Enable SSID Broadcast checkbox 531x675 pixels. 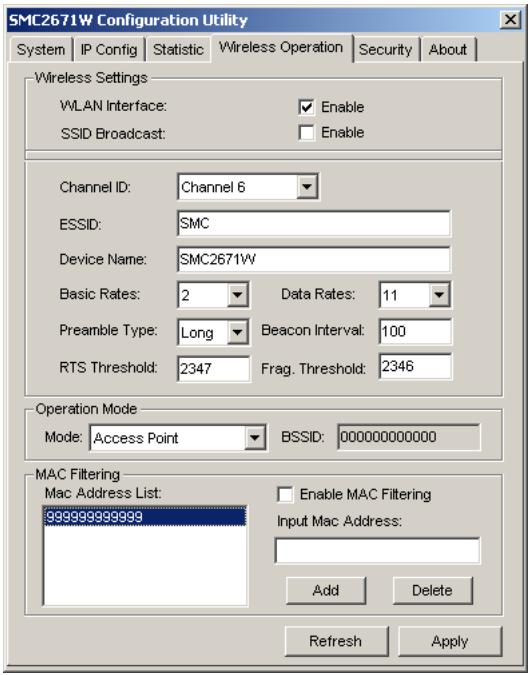click(306, 133)
